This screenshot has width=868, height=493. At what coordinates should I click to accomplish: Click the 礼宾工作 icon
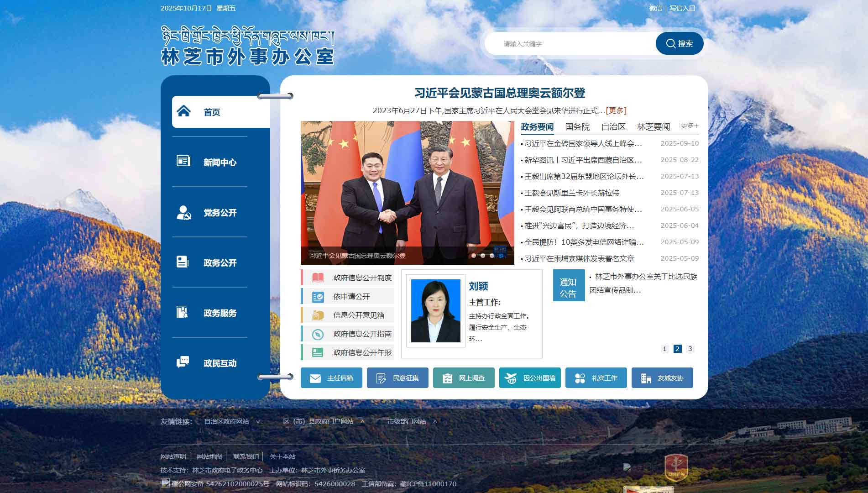coord(580,378)
